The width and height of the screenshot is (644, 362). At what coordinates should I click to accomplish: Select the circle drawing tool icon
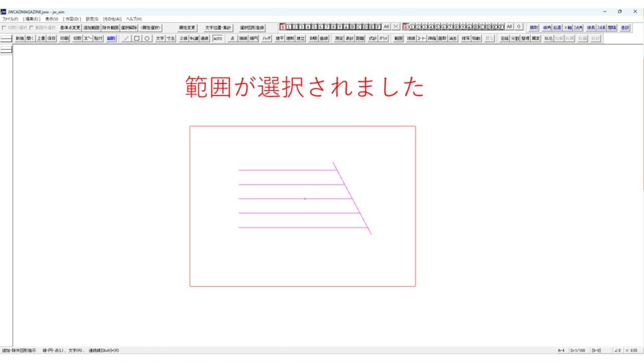[x=147, y=38]
